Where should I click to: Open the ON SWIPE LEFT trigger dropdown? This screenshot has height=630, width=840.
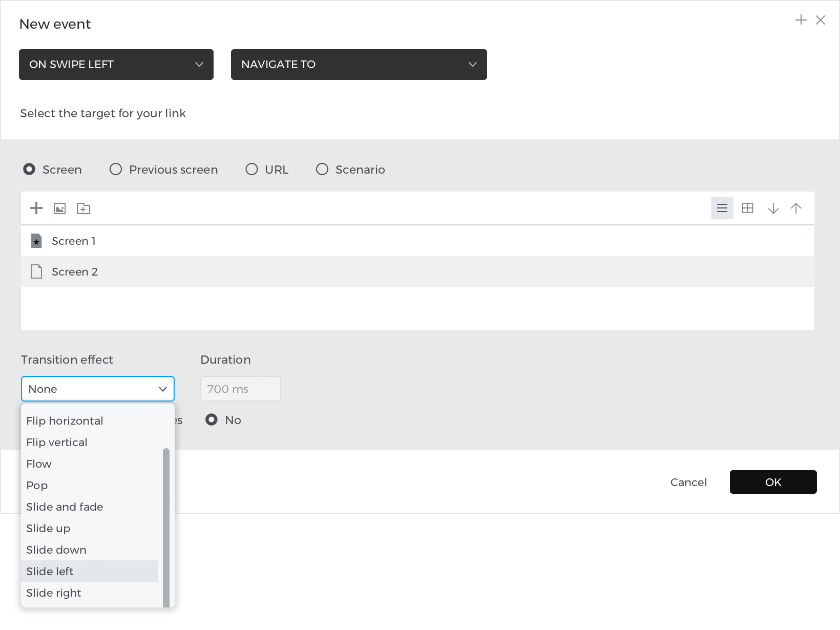(116, 65)
